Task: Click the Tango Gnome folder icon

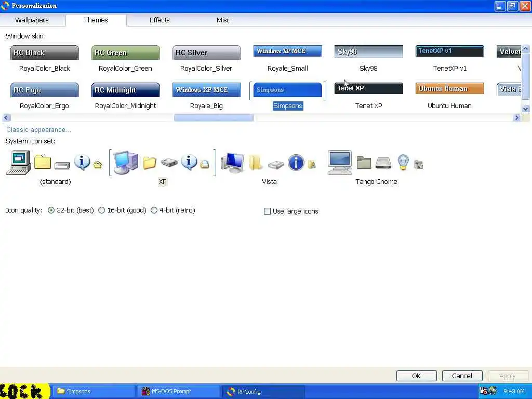Action: pyautogui.click(x=364, y=163)
